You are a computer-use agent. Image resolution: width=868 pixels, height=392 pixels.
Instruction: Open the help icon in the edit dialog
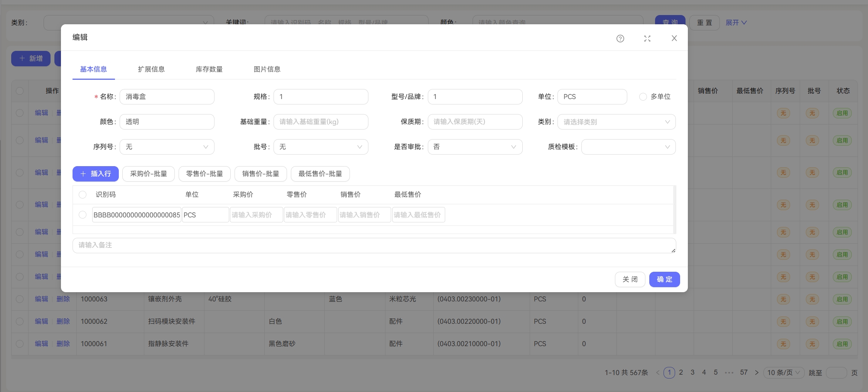click(620, 39)
